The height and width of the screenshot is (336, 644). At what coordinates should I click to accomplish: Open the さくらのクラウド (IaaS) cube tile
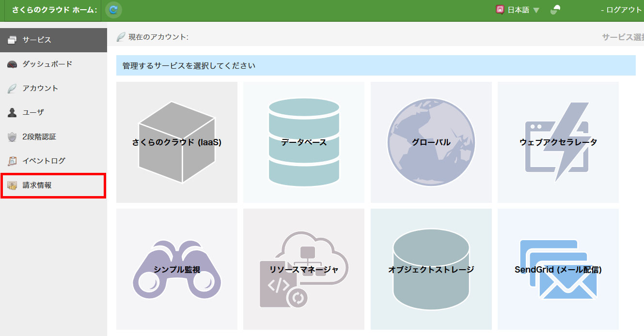point(177,142)
